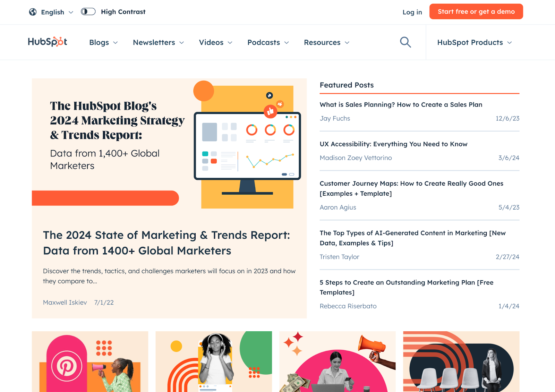Screen dimensions: 555x392
Task: Toggle the High Contrast switch
Action: click(x=88, y=12)
